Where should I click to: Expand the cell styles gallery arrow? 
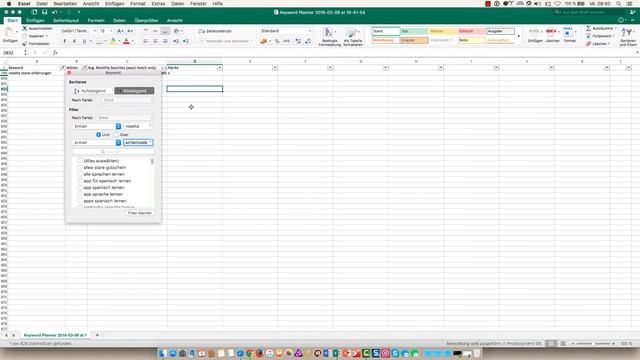pyautogui.click(x=519, y=36)
